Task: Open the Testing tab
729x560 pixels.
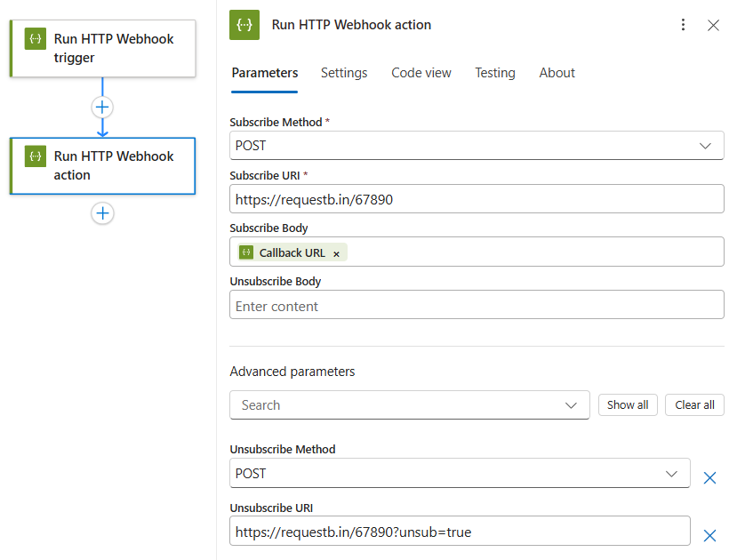Action: click(495, 73)
